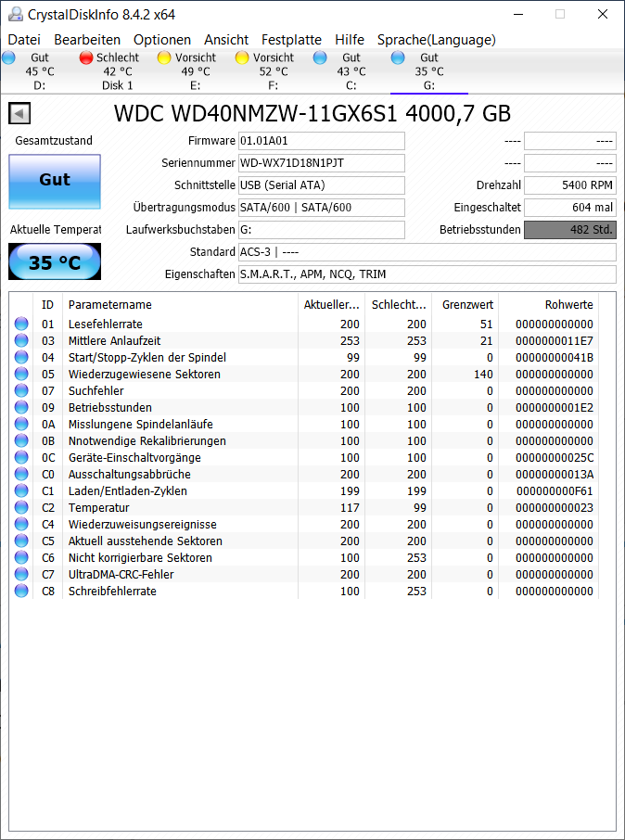
Task: Click the Übertragungsmodus field SATA/600
Action: point(321,208)
